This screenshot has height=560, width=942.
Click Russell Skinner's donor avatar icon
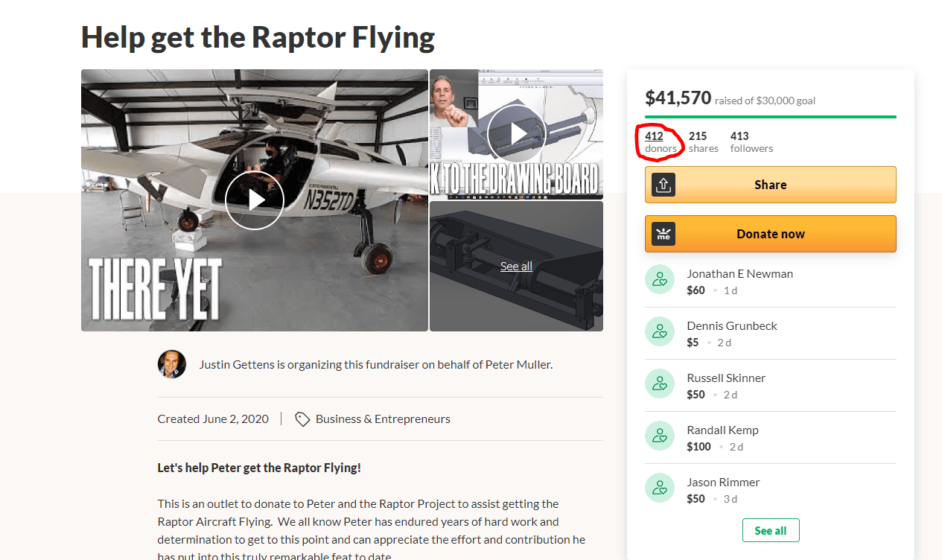(x=659, y=384)
